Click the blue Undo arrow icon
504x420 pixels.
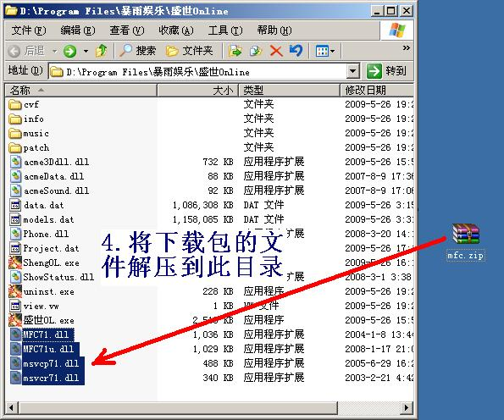click(x=296, y=51)
